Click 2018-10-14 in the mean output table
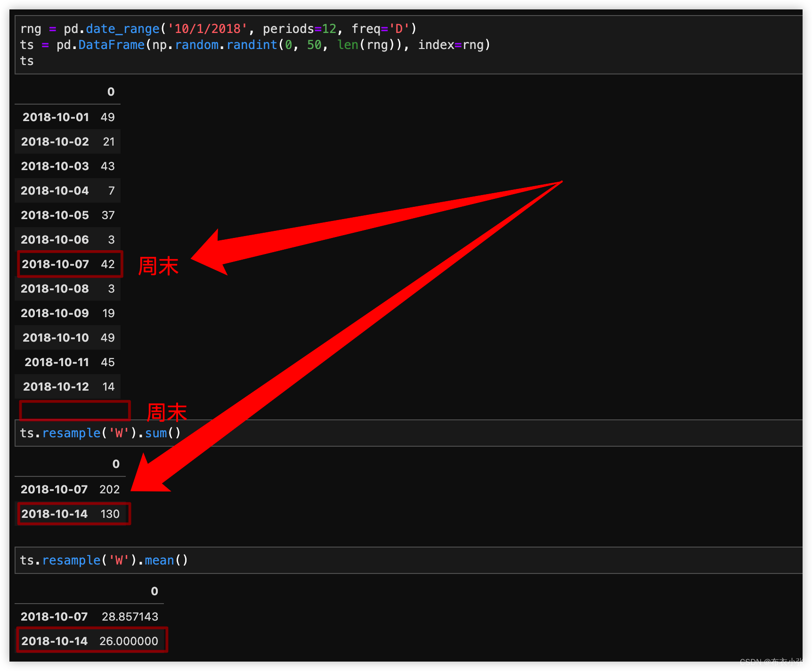812x671 pixels. click(55, 641)
